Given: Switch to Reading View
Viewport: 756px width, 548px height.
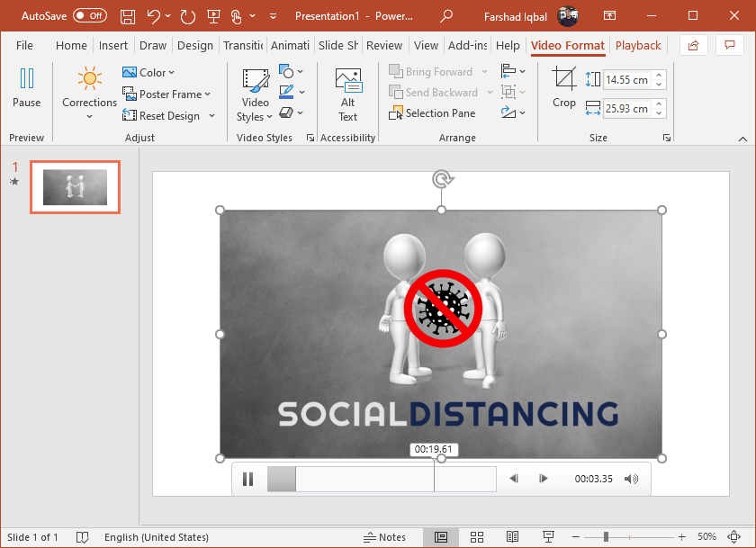Looking at the screenshot, I should [x=512, y=537].
